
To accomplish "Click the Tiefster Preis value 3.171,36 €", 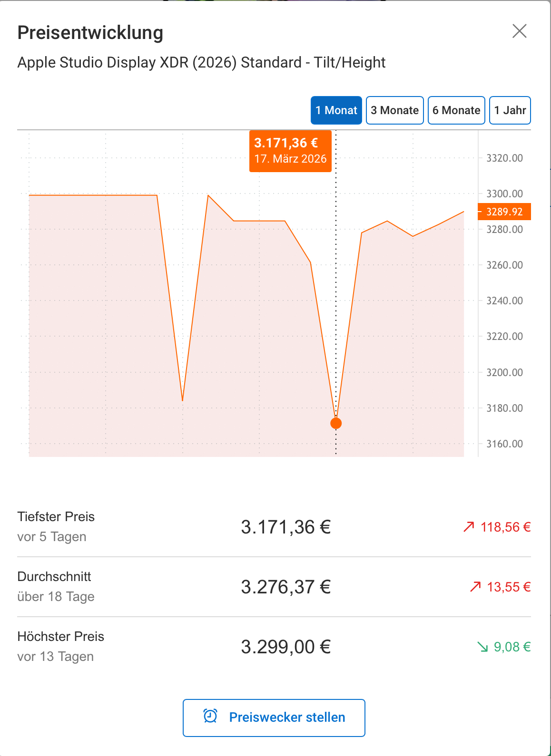I will coord(285,527).
